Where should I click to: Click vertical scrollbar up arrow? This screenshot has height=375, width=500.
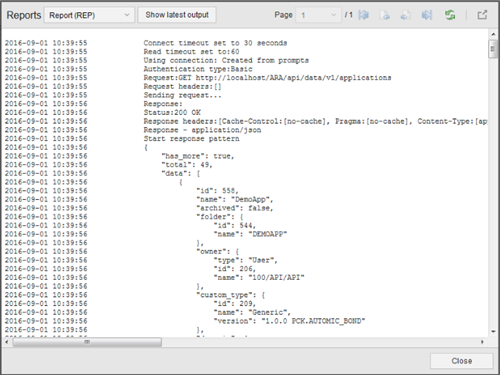[493, 34]
